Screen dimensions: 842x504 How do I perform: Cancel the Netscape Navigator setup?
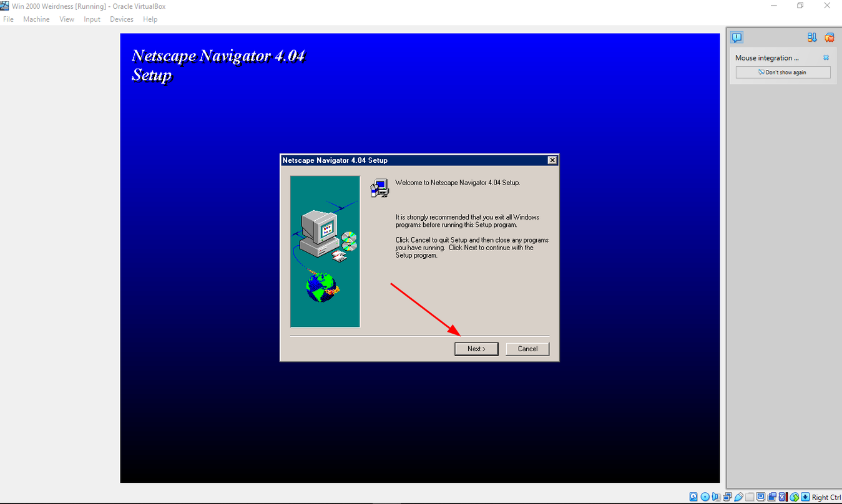pyautogui.click(x=527, y=349)
